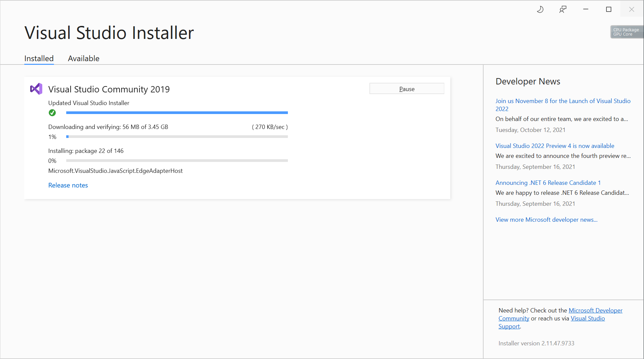The width and height of the screenshot is (644, 359).
Task: Close the Visual Studio Installer window
Action: pyautogui.click(x=631, y=9)
